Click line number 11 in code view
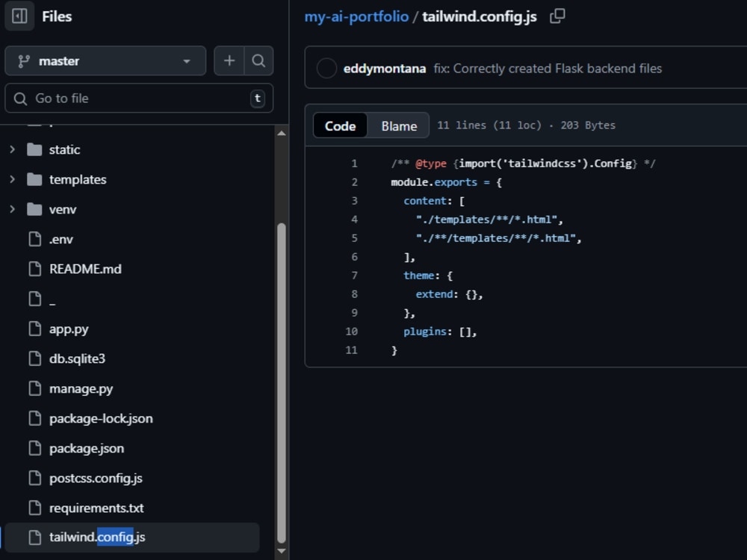Screen dimensions: 747x560 pos(351,350)
